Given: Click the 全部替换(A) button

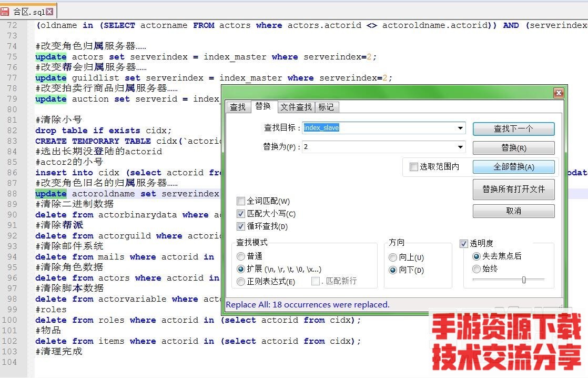Looking at the screenshot, I should click(x=513, y=167).
